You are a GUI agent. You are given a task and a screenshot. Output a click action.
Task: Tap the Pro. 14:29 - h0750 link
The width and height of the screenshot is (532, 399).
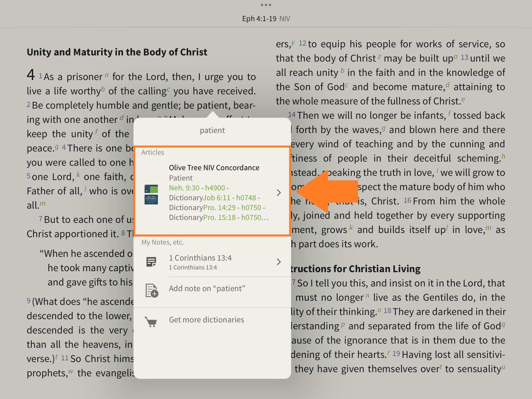tap(232, 208)
